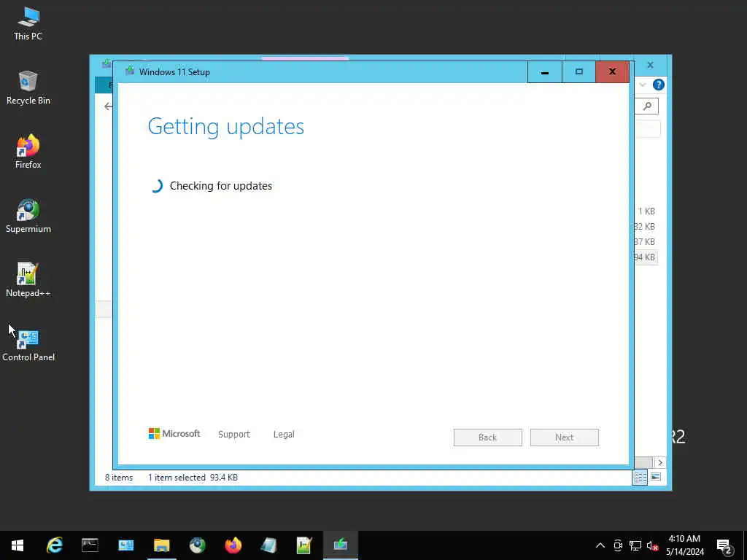Launch Supermium from the taskbar
747x560 pixels.
pos(197,545)
